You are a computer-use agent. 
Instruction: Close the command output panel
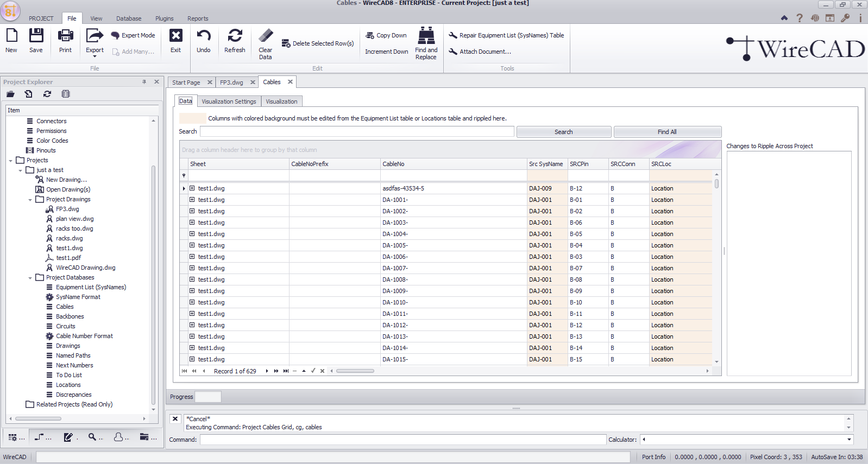point(175,419)
